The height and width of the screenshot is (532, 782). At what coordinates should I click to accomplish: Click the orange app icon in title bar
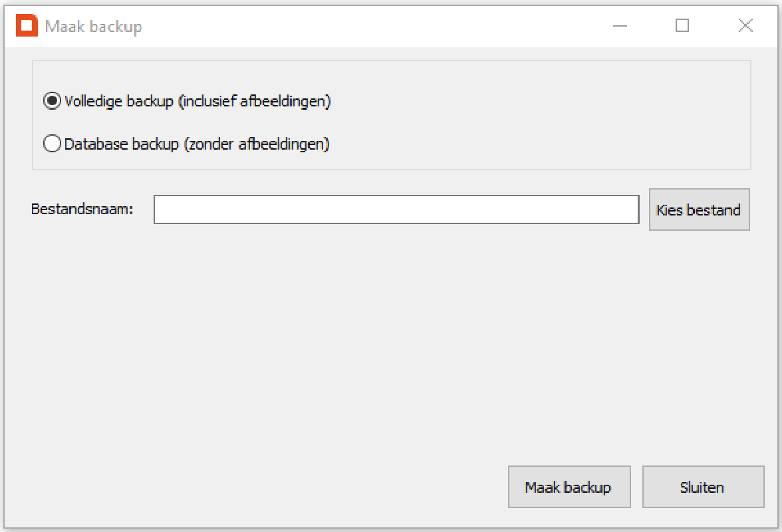27,26
